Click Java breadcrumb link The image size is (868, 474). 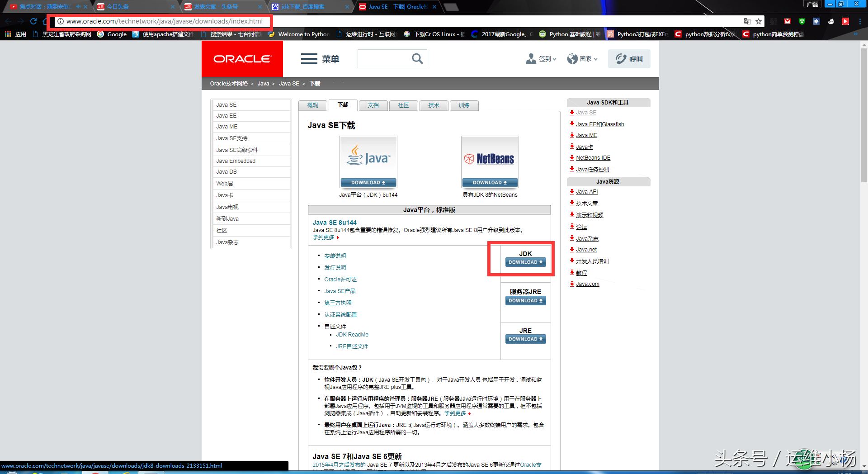pos(263,84)
